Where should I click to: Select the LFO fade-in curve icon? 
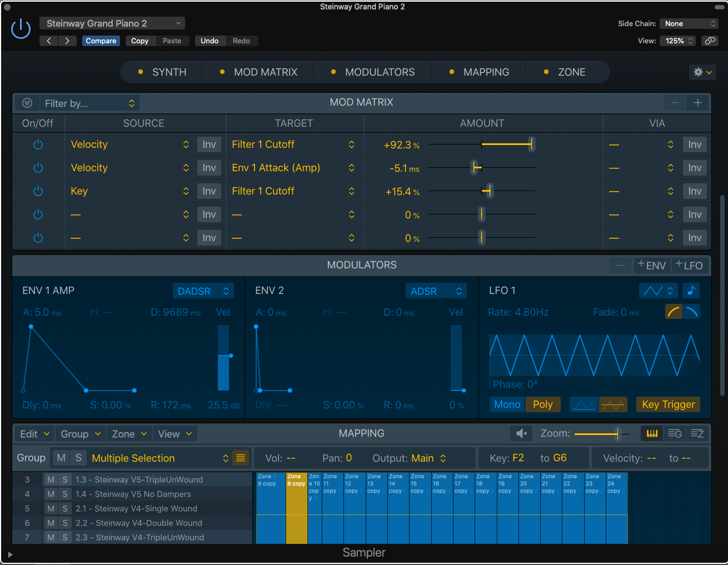(x=674, y=312)
